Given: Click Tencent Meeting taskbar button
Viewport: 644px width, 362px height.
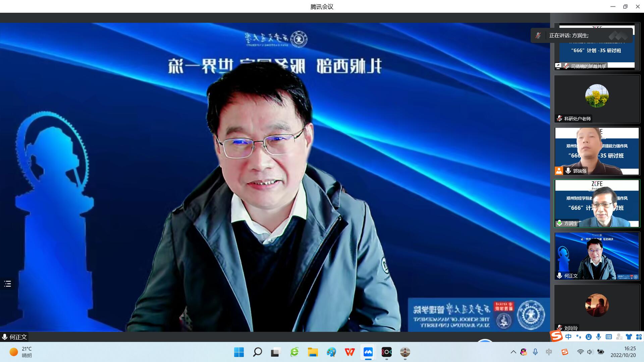Looking at the screenshot, I should coord(368,352).
